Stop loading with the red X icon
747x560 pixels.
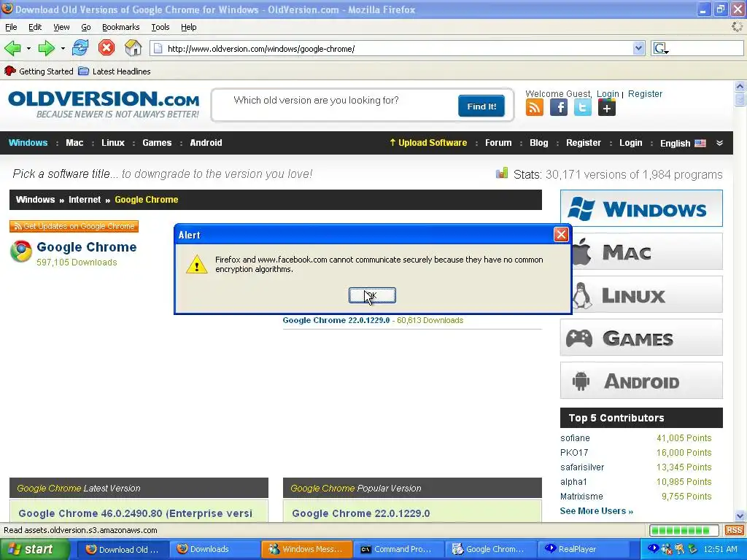coord(107,48)
